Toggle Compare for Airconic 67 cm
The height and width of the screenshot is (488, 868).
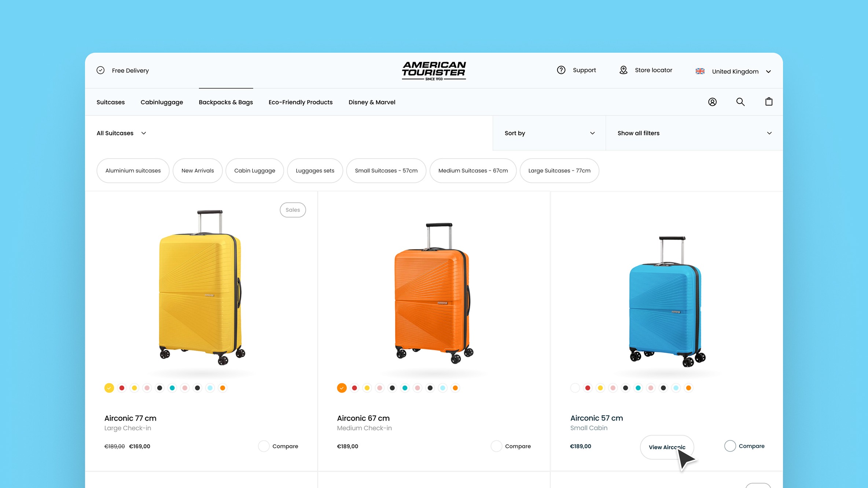tap(496, 446)
